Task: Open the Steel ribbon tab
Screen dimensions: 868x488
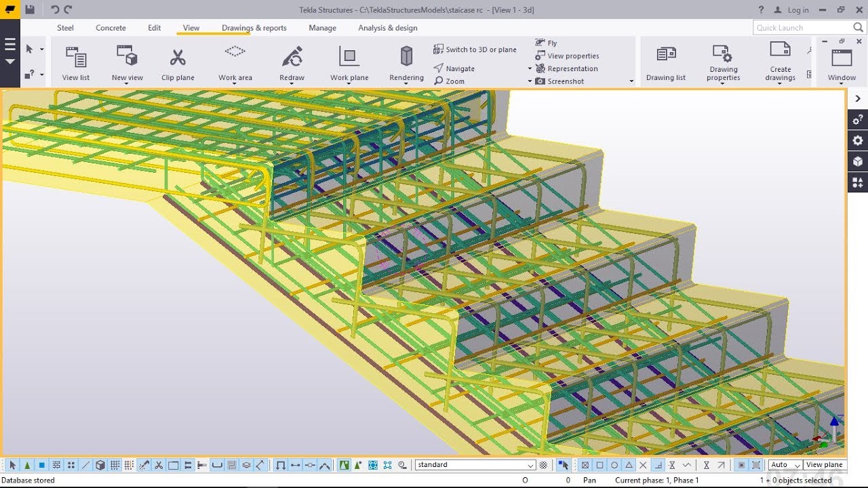Action: point(66,28)
